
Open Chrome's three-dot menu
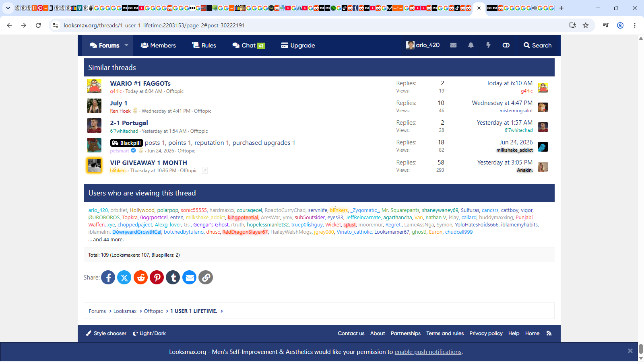[635, 25]
